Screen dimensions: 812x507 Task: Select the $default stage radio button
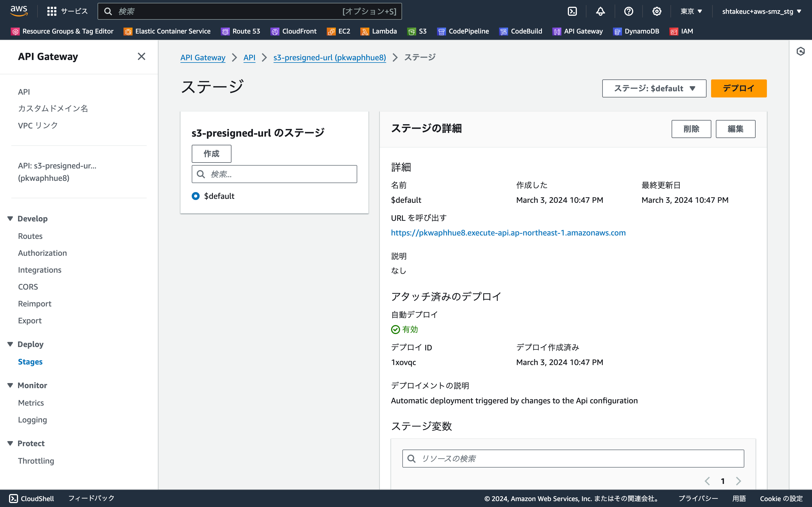196,196
